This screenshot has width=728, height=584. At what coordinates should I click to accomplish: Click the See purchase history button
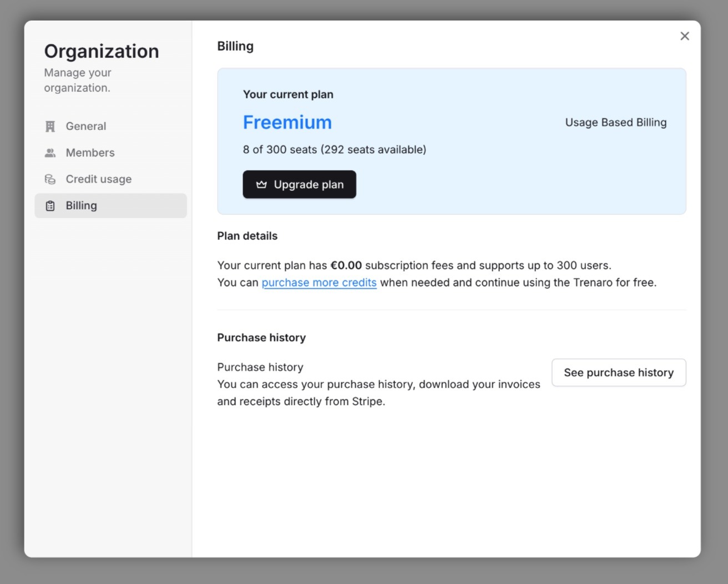619,372
